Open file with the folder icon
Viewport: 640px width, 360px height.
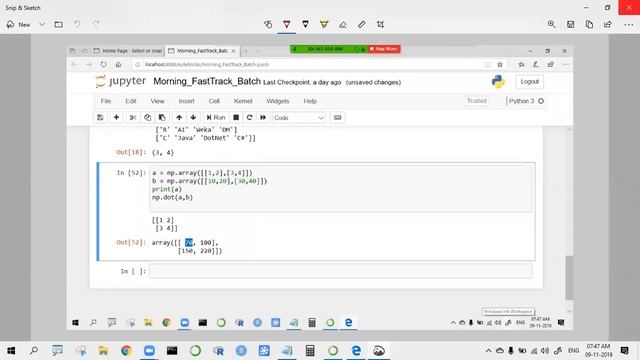59,24
